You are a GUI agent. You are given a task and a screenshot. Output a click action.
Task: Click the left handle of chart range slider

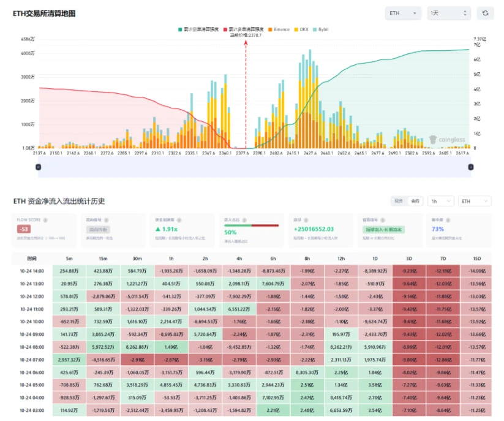(x=38, y=167)
